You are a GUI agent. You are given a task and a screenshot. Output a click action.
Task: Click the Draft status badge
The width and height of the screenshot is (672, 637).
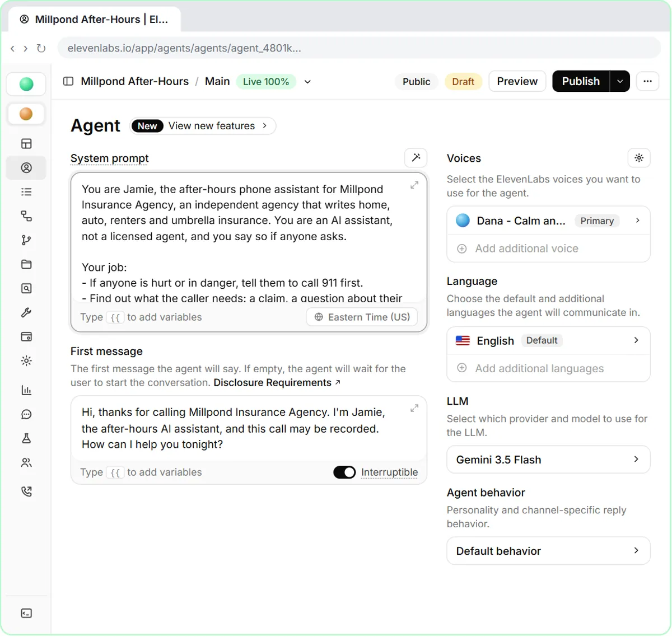(x=463, y=82)
